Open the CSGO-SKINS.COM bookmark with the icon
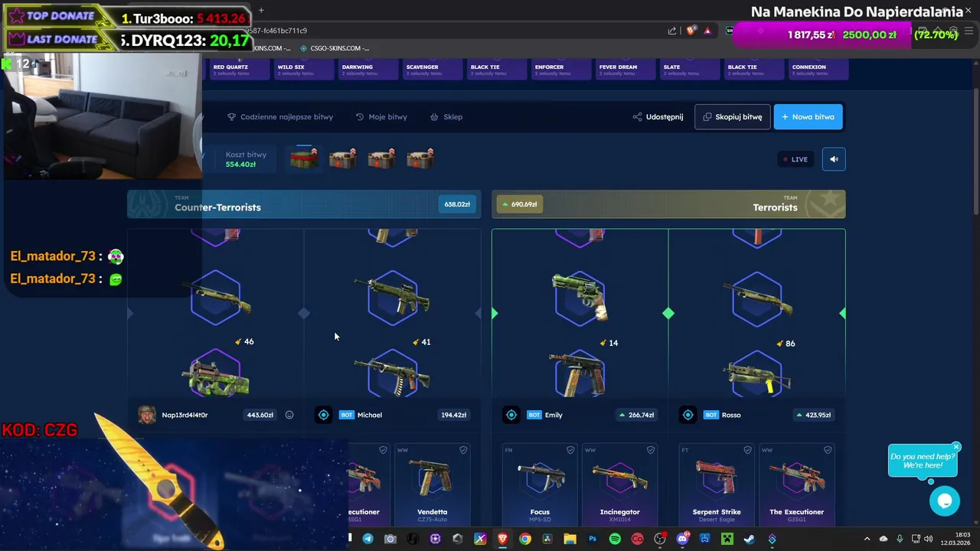This screenshot has height=551, width=980. click(x=335, y=48)
